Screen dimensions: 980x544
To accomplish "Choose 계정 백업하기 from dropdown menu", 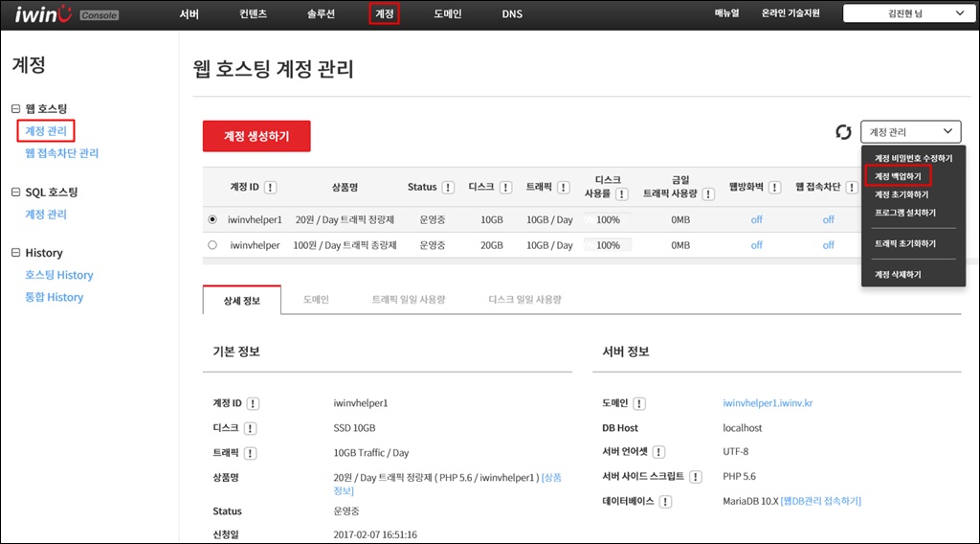I will pos(898,176).
